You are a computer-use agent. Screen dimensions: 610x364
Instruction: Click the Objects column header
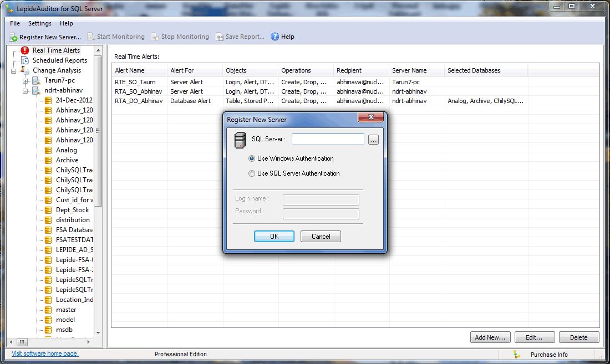point(251,70)
